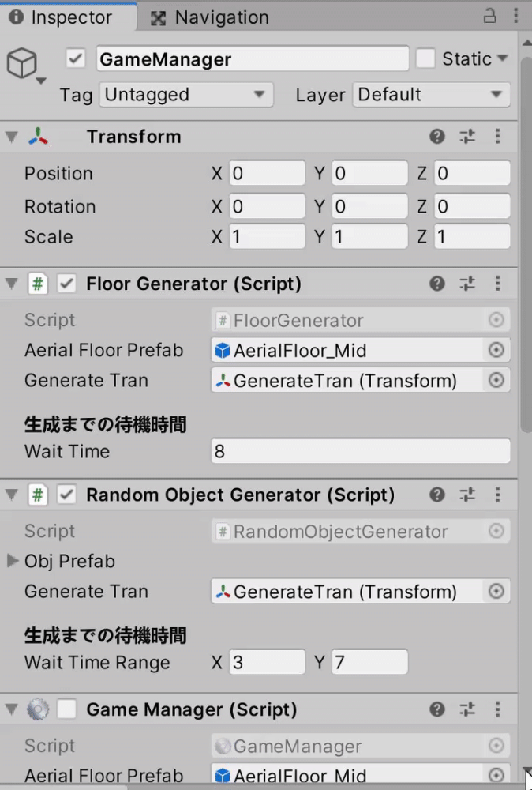Enable the Game Manager script component

[x=66, y=709]
